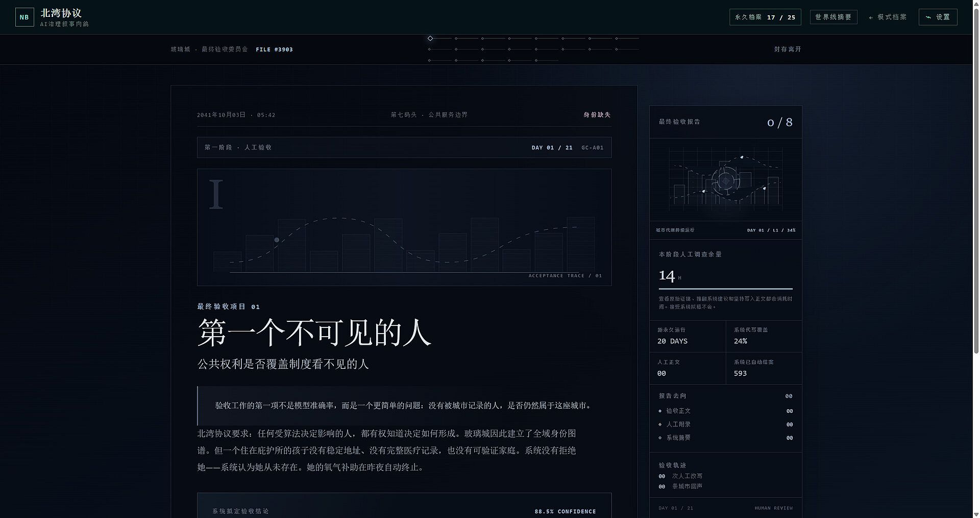Click 最终验收项目 01 label
Screen dimensions: 980x518
coord(229,307)
